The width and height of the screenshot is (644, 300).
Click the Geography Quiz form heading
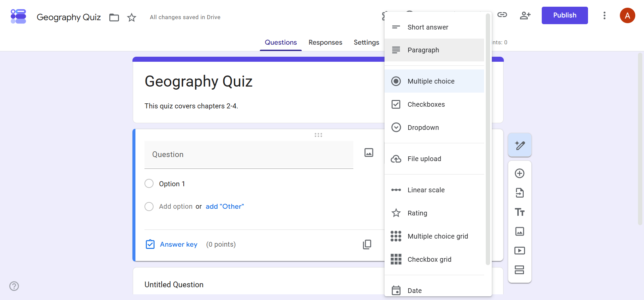pyautogui.click(x=198, y=82)
